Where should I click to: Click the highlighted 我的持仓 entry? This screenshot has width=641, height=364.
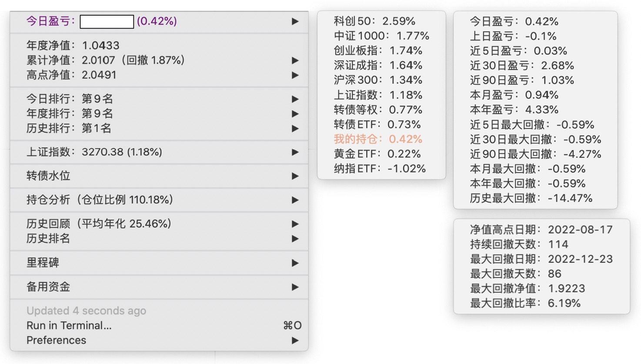point(378,139)
